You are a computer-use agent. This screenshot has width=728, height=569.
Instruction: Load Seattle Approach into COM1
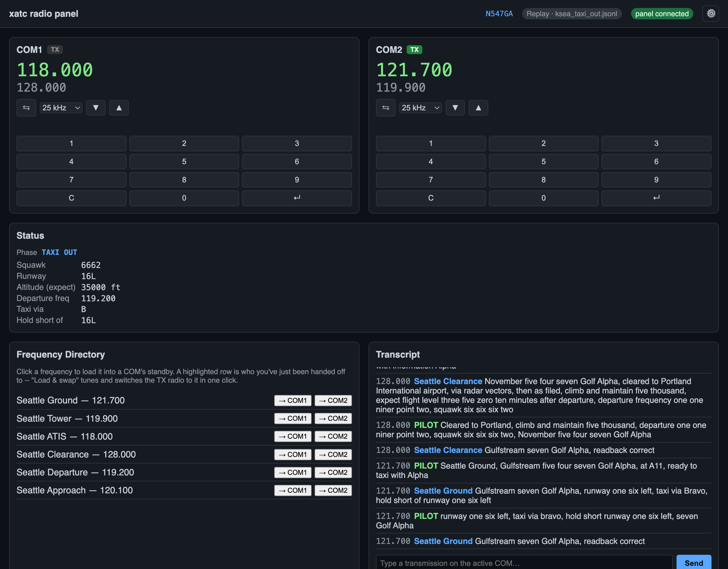point(293,491)
